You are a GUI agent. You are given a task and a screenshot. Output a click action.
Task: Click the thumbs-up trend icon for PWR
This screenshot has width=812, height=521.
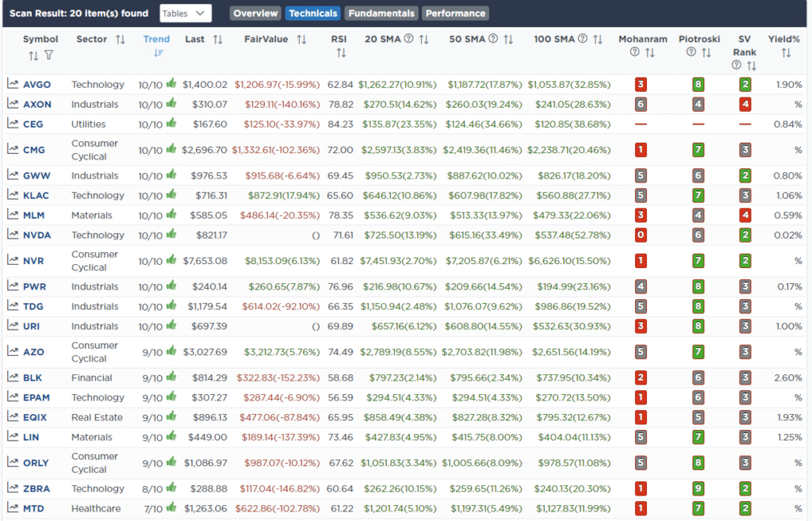click(x=171, y=285)
